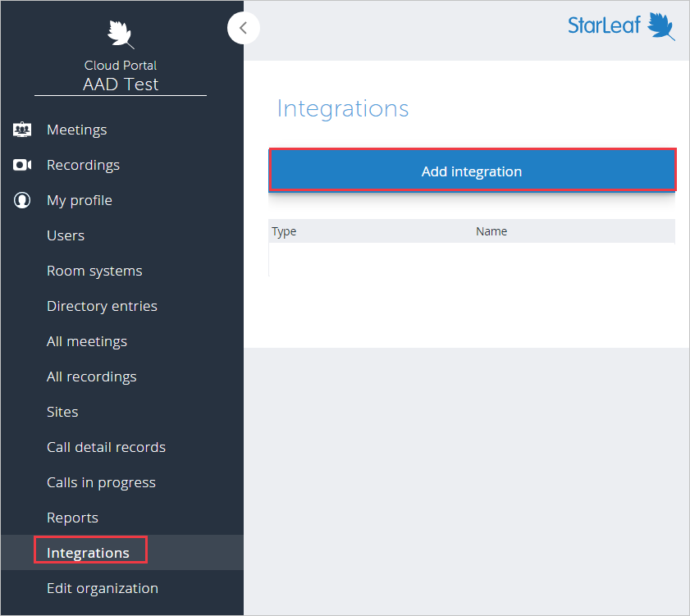This screenshot has height=616, width=690.
Task: Go to the Sites page
Action: [x=62, y=412]
